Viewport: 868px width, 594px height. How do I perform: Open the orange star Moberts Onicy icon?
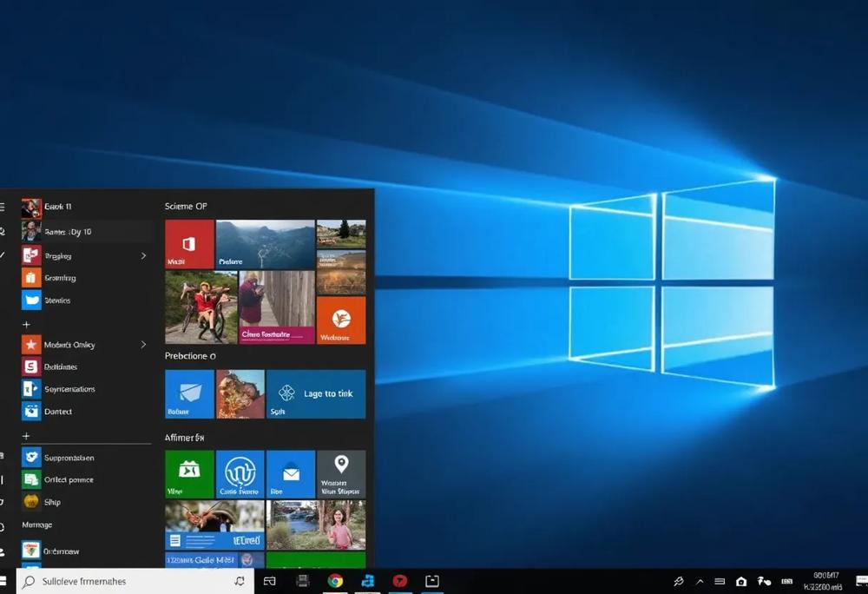31,345
